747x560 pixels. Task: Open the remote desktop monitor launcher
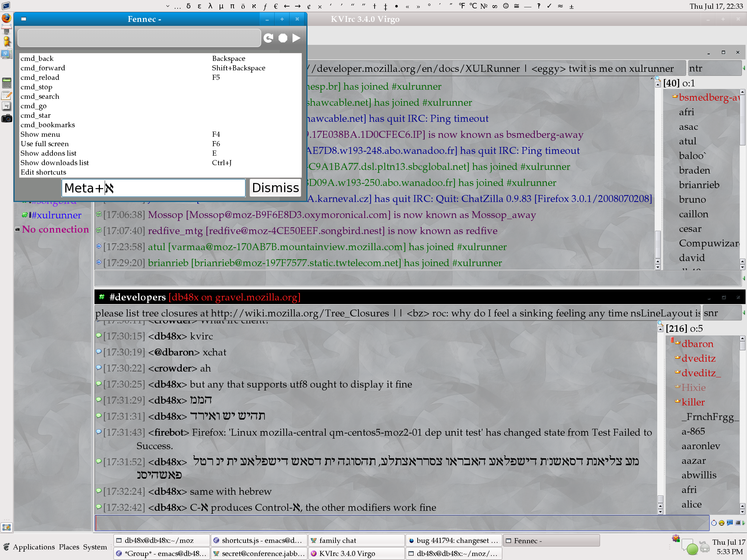[x=6, y=54]
